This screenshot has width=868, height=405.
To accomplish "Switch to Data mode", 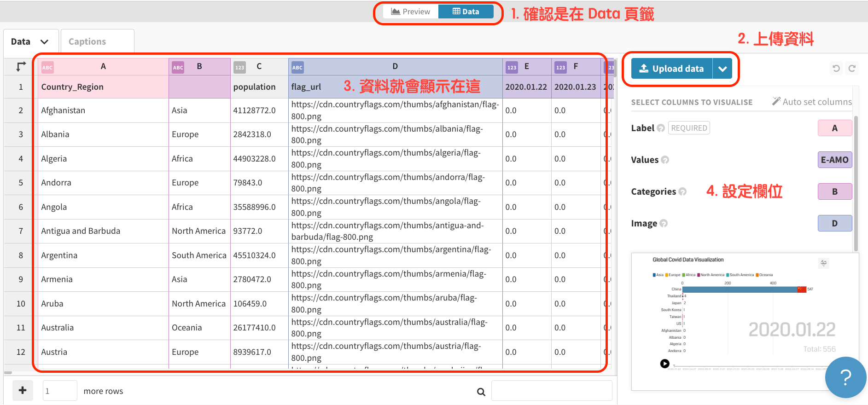I will pos(466,12).
